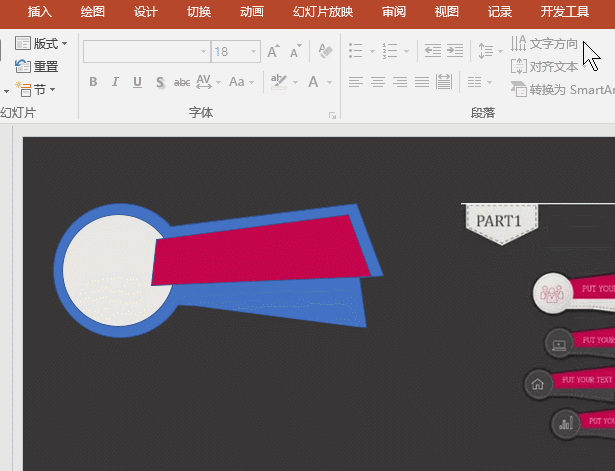Justify text alignment
Image resolution: width=615 pixels, height=471 pixels.
pos(422,82)
